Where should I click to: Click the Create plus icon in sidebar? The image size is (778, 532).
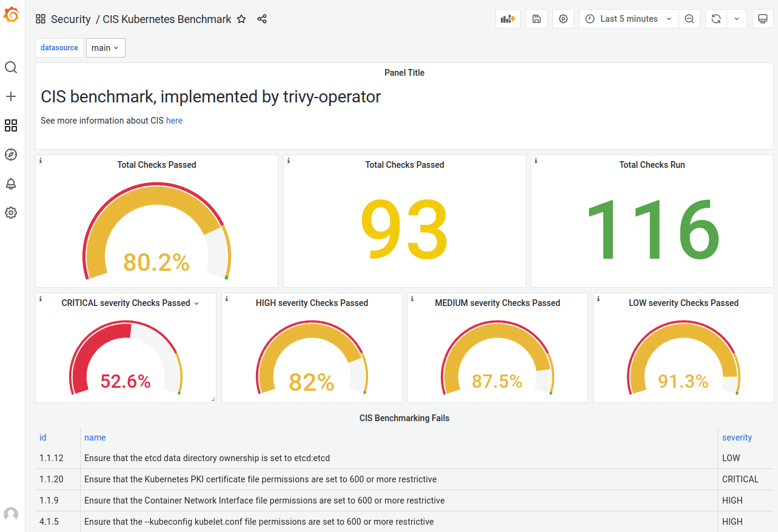tap(11, 96)
